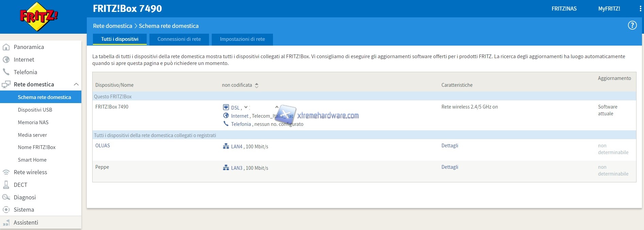Click the Diagnosi icon in sidebar
Viewport: 644px width, 230px height.
[6, 197]
